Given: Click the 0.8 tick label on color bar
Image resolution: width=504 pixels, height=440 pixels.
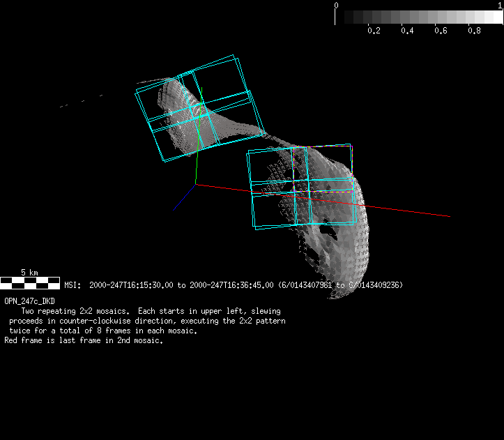Looking at the screenshot, I should (474, 31).
